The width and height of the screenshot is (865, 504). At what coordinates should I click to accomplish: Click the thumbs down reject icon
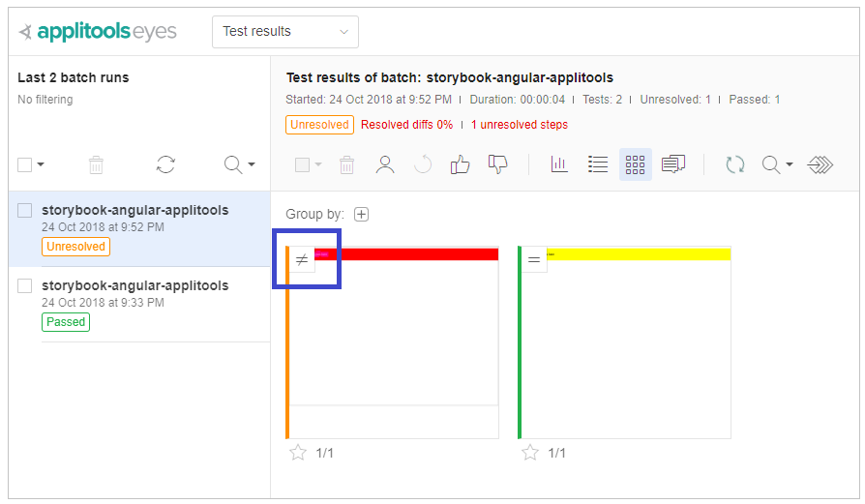498,164
